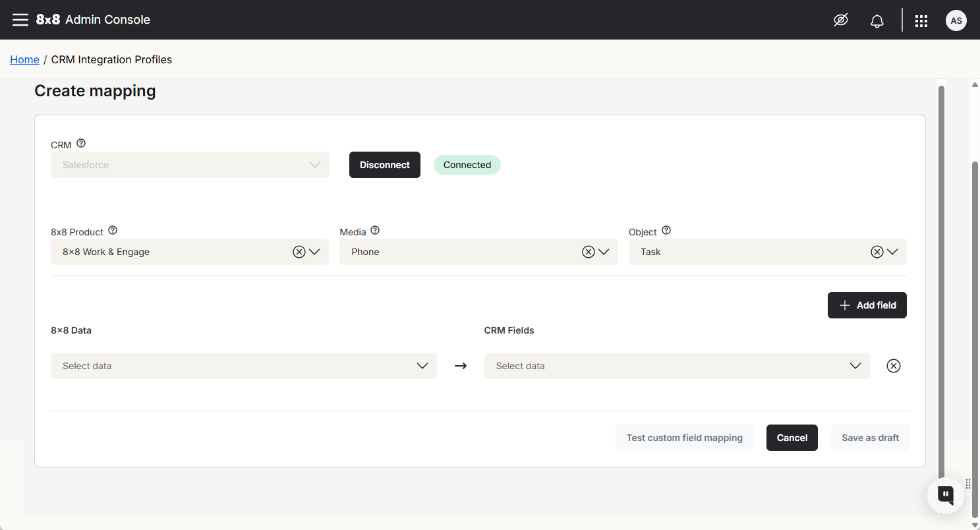
Task: Expand the Object dropdown chevron
Action: [892, 252]
